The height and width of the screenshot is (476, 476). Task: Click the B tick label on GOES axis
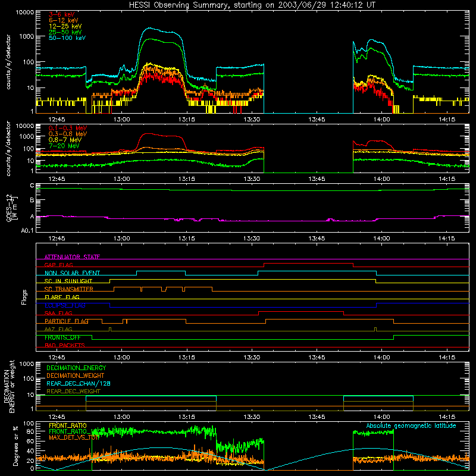(x=32, y=201)
